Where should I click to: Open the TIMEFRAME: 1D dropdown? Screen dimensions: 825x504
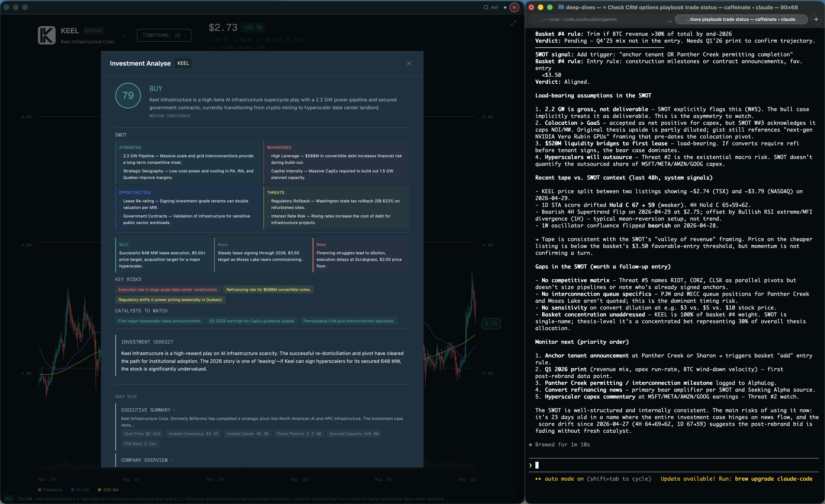coord(164,35)
